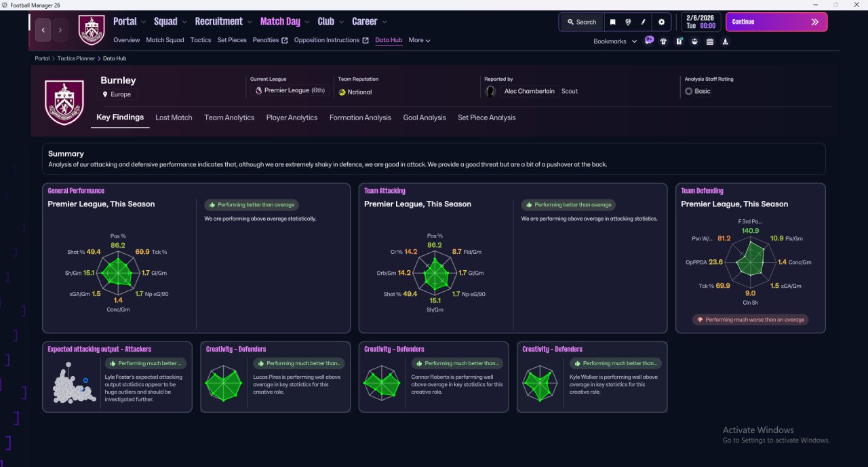Screen dimensions: 868x467
Task: Click the Kyle Walker radar chart thumbnail
Action: pyautogui.click(x=540, y=384)
